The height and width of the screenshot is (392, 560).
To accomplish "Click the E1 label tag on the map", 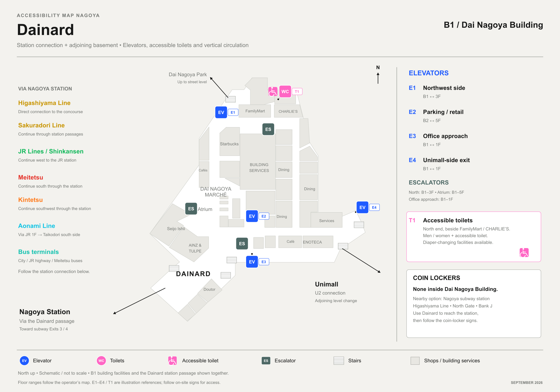I will point(233,112).
